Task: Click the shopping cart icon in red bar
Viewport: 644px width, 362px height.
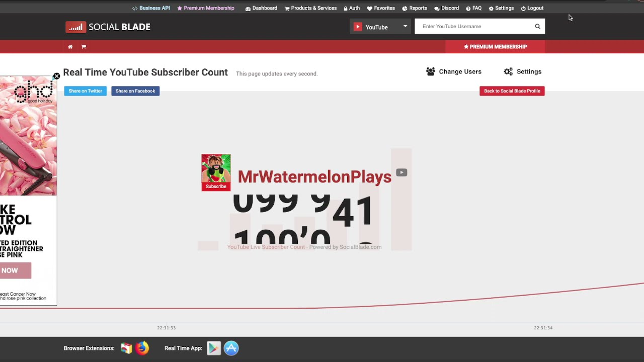Action: pyautogui.click(x=84, y=47)
